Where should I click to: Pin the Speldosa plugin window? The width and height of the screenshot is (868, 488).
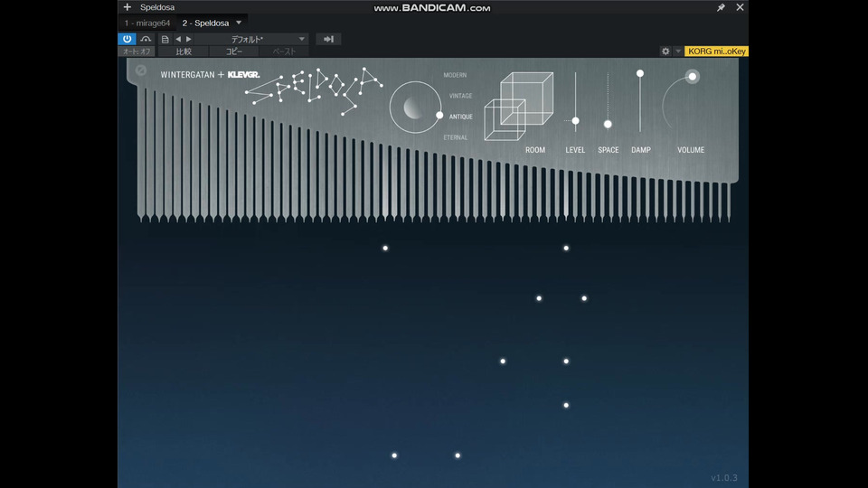coord(721,7)
